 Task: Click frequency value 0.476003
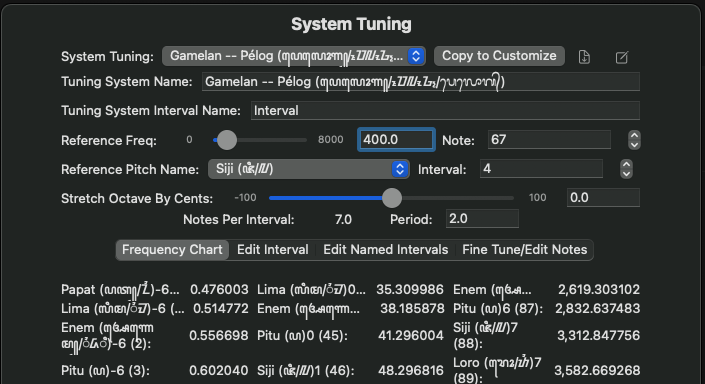219,290
